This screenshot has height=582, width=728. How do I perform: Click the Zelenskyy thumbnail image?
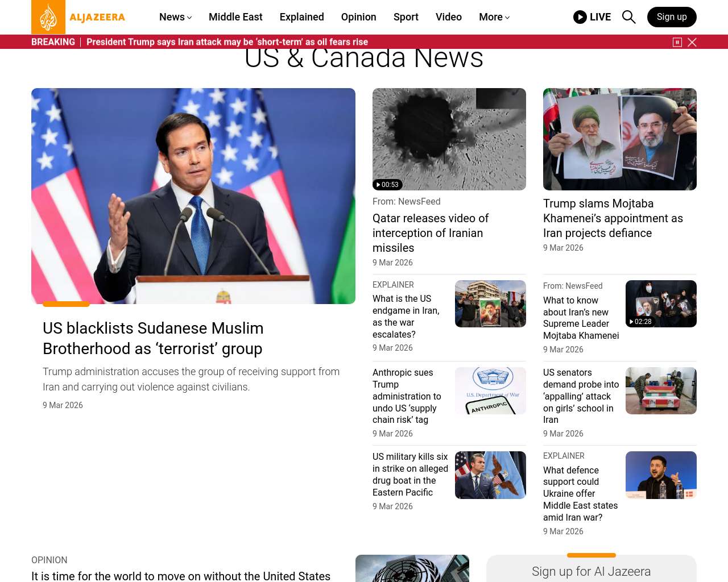pos(660,475)
